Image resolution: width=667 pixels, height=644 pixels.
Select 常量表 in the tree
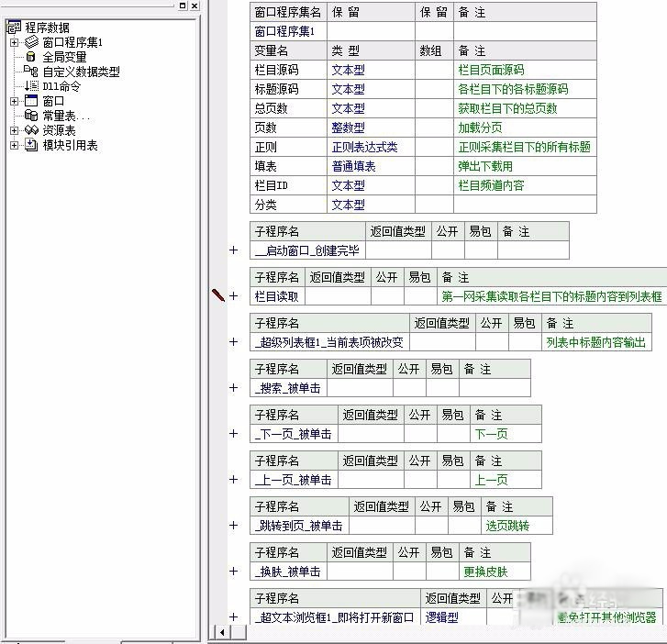point(66,116)
